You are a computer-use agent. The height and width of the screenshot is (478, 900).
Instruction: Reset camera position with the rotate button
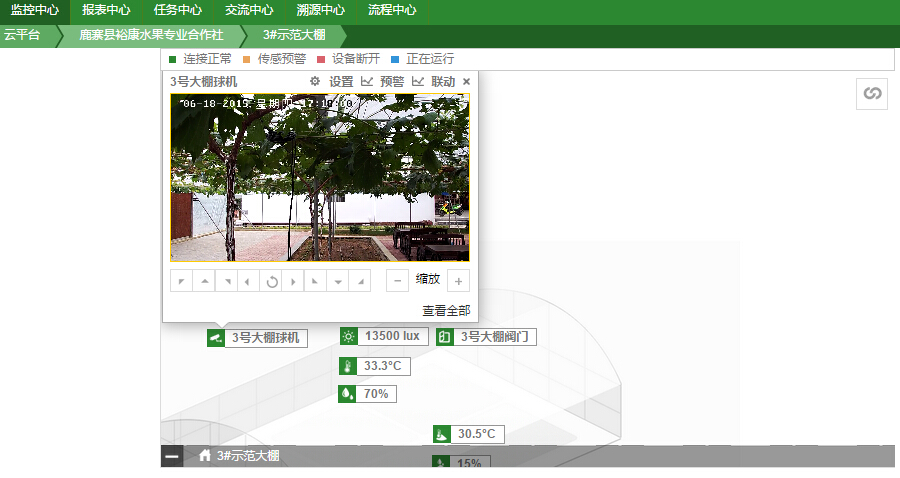pos(271,281)
